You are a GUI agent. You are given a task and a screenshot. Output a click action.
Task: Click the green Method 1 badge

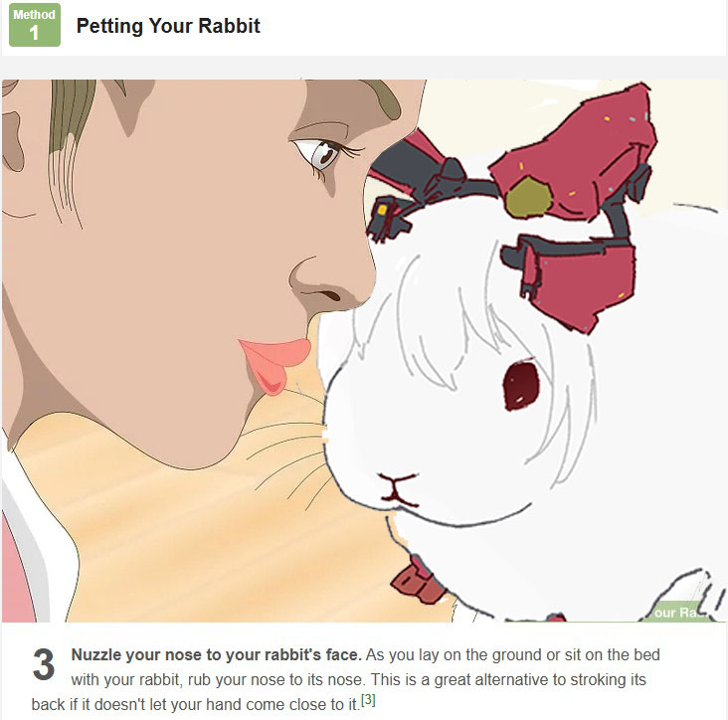coord(35,25)
